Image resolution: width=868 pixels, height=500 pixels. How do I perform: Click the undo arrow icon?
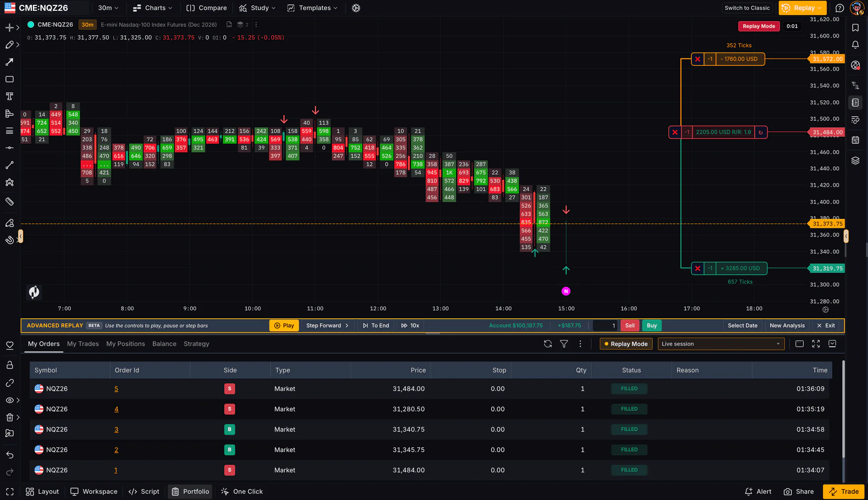tap(9, 455)
